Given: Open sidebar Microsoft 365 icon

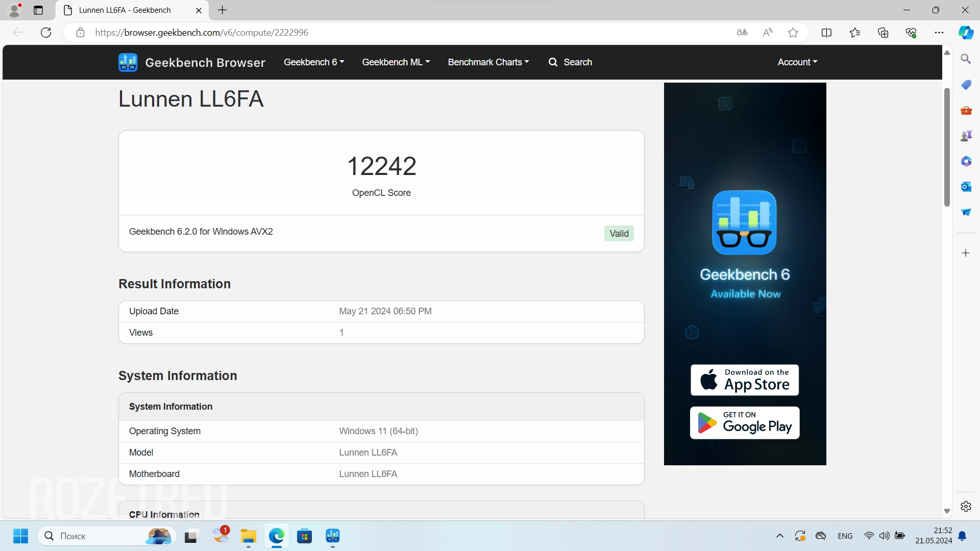Looking at the screenshot, I should click(966, 161).
